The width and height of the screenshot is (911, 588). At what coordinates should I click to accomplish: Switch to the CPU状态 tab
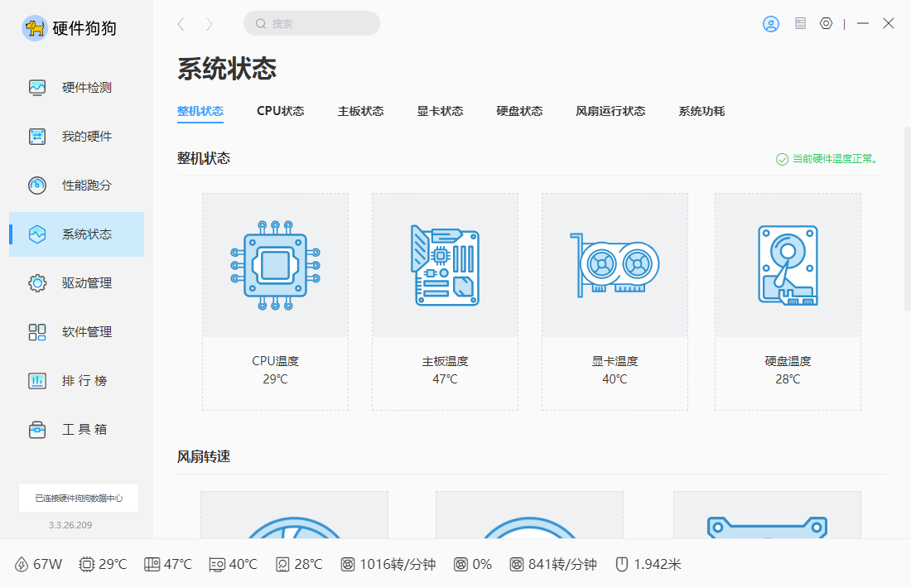280,110
